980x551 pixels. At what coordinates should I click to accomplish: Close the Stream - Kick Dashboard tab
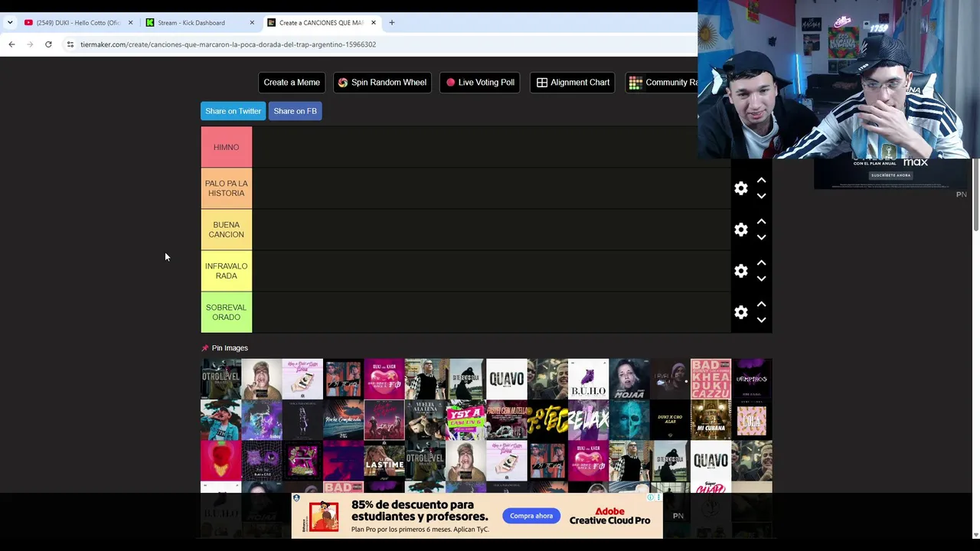[x=252, y=23]
